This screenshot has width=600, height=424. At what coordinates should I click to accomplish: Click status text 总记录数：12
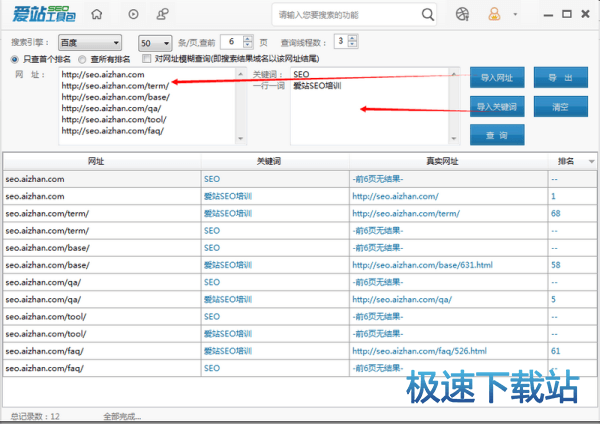[x=35, y=416]
